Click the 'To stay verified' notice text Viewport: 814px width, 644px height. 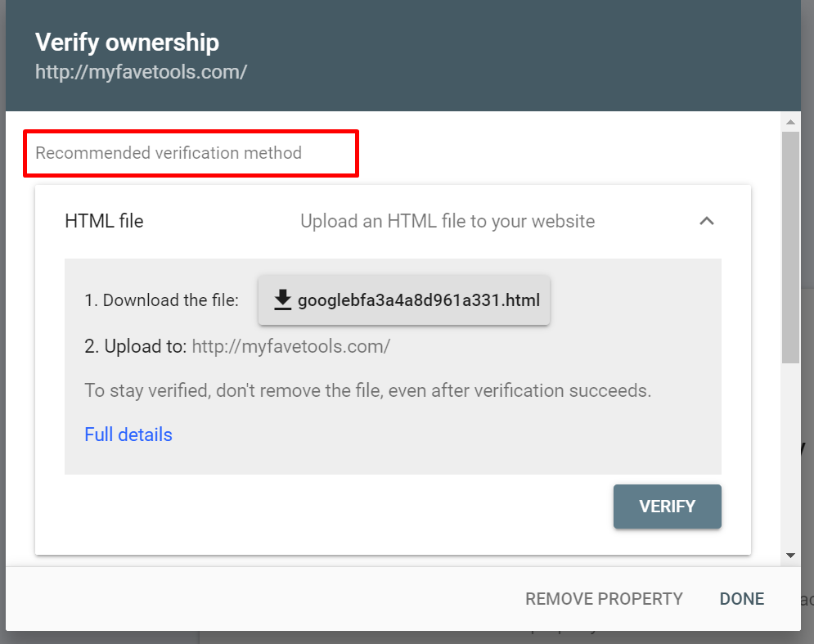(367, 390)
